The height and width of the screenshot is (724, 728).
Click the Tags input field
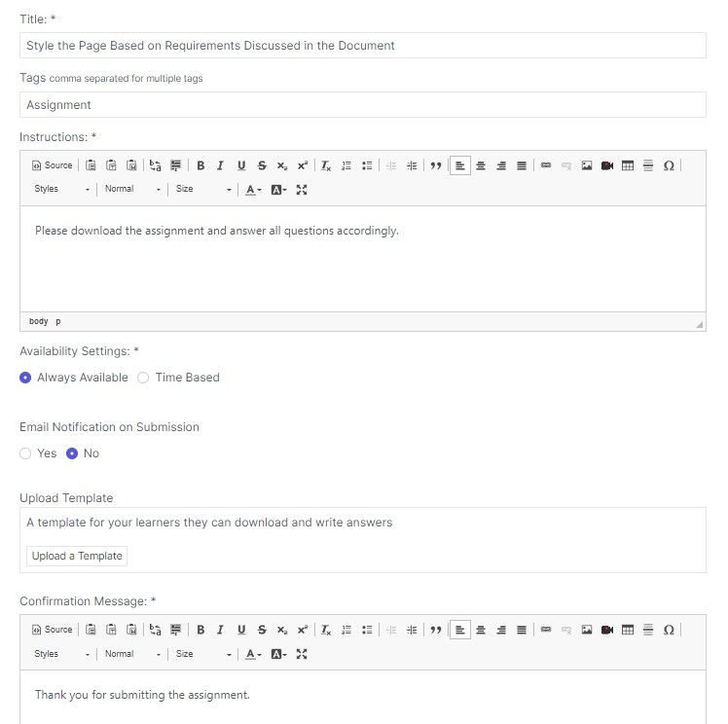point(363,105)
